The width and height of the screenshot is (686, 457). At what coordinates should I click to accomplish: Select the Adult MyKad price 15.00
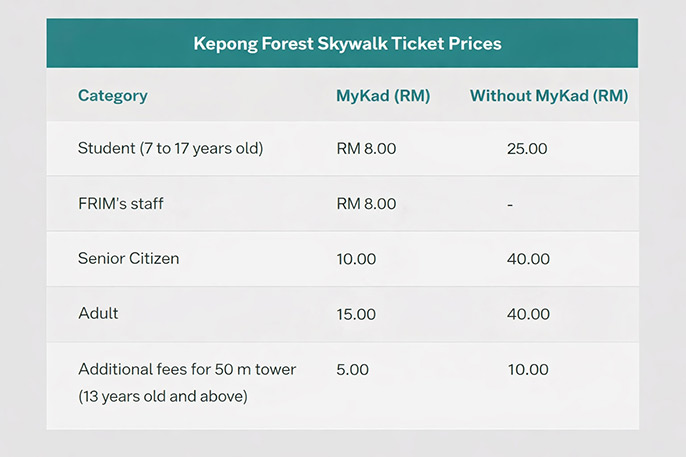pos(356,314)
